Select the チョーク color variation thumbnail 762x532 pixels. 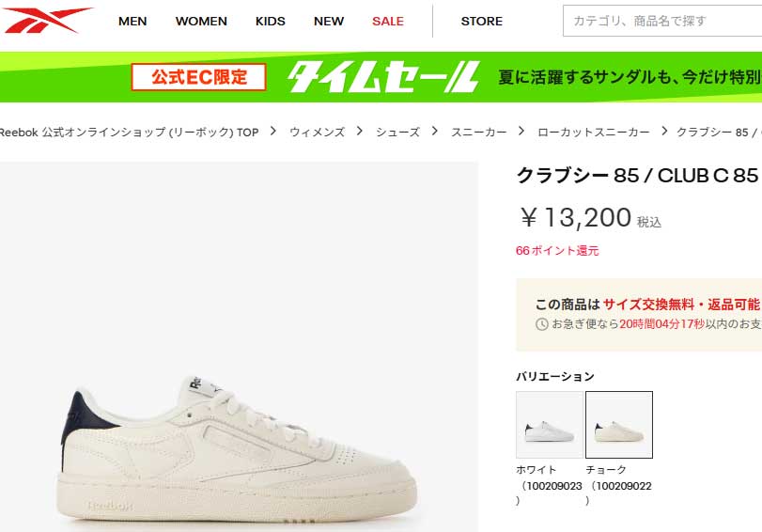click(619, 425)
